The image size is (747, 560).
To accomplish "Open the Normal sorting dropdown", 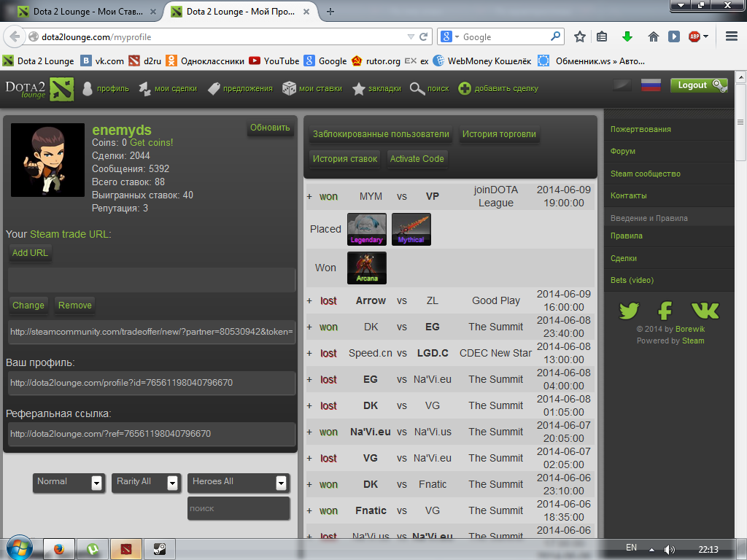I will (x=69, y=483).
